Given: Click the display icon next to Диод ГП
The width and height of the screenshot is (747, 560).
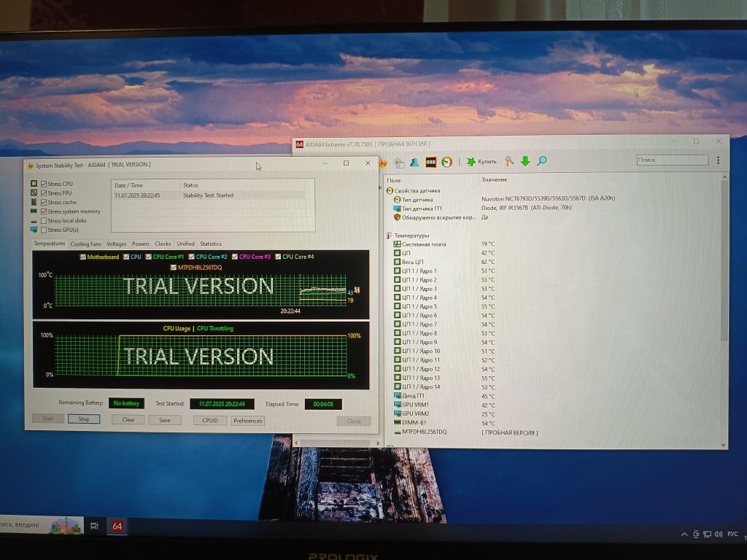Looking at the screenshot, I should click(x=398, y=395).
